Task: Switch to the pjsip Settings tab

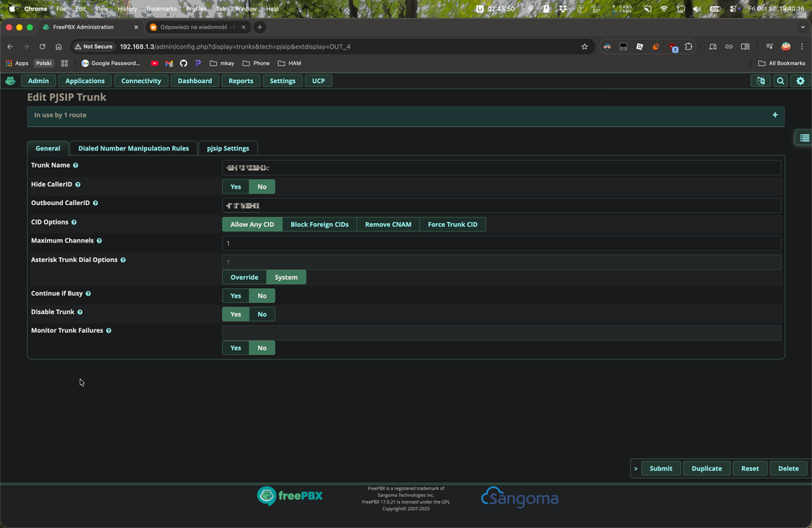Action: (x=228, y=148)
